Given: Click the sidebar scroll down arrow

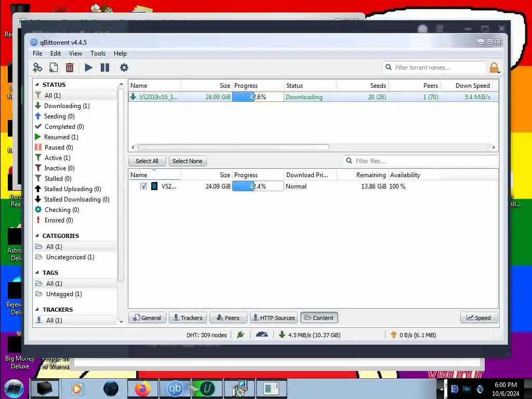Looking at the screenshot, I should (121, 321).
